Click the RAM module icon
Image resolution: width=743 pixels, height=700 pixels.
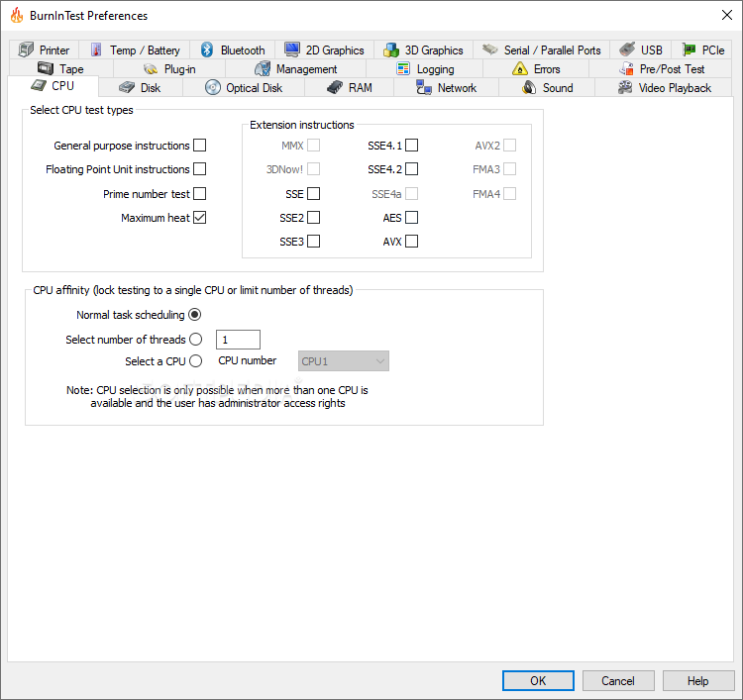(x=335, y=87)
